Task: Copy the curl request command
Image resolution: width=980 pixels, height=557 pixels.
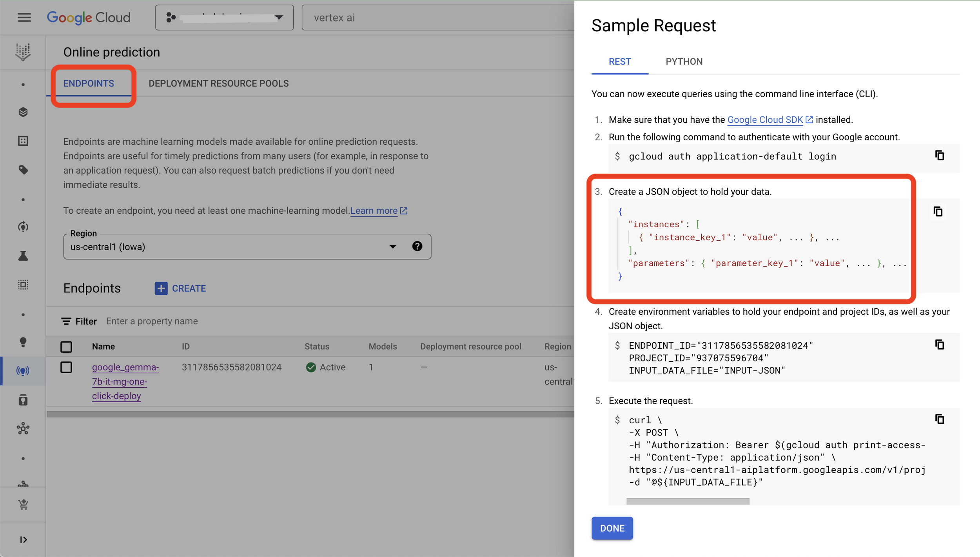Action: [940, 419]
